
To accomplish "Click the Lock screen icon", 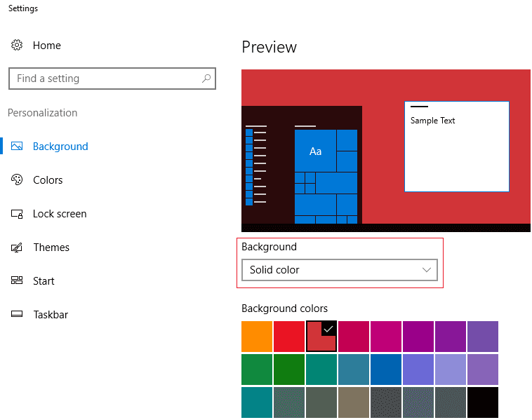I will [x=17, y=214].
